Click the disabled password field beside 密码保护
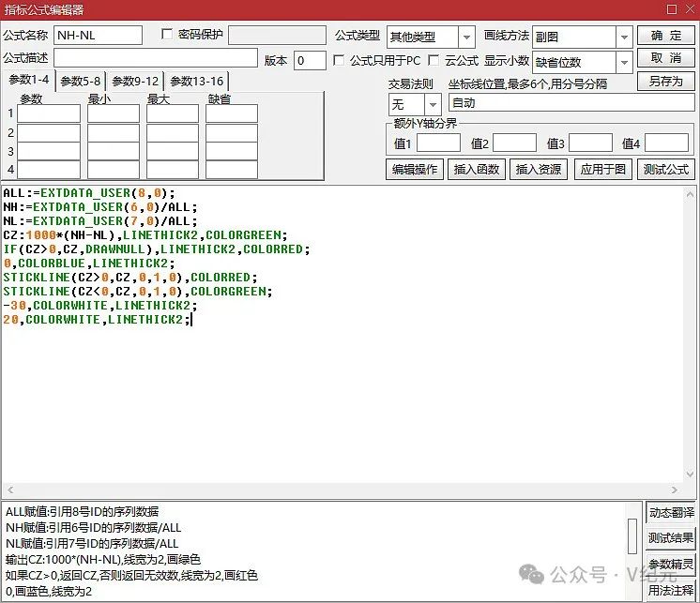The width and height of the screenshot is (700, 603). point(277,36)
